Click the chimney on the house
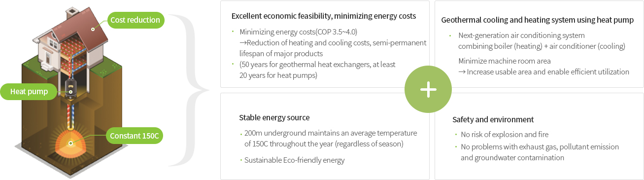Image resolution: width=644 pixels, height=180 pixels. [x=72, y=12]
